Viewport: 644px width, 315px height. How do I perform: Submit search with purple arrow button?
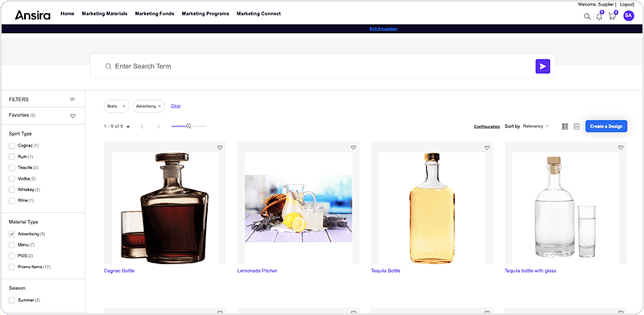[x=543, y=66]
